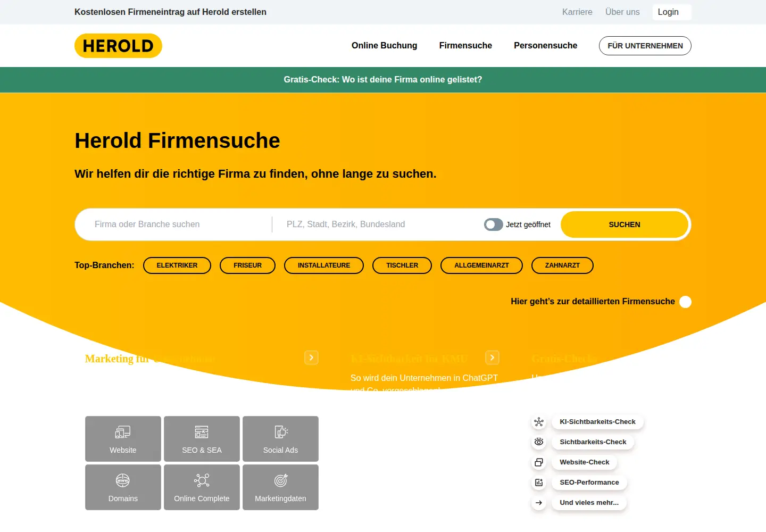Click the text 'So wird dein Unternehmen in ChatGPT'
This screenshot has height=532, width=766.
[x=424, y=378]
